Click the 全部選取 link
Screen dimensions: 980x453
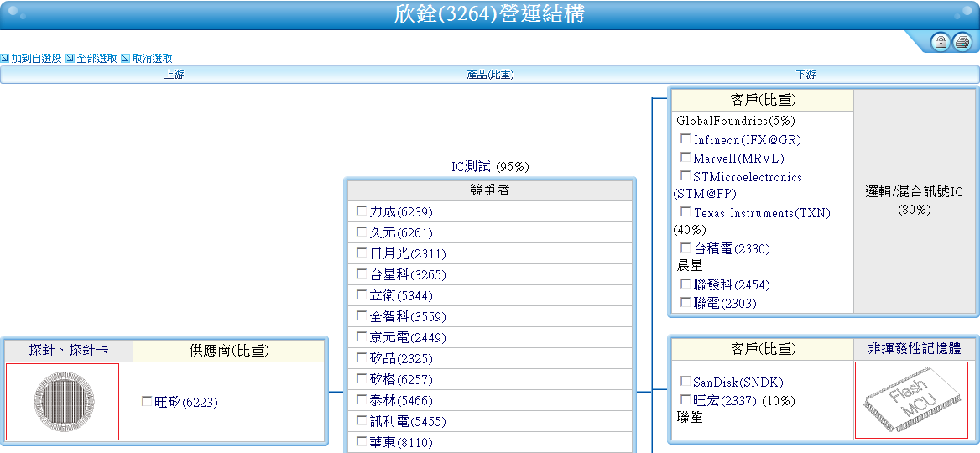point(96,58)
